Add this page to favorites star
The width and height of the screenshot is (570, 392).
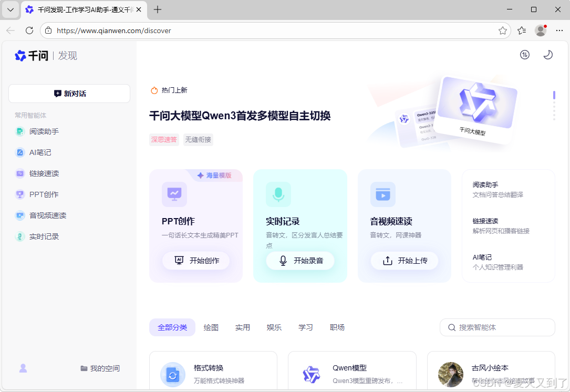(503, 30)
